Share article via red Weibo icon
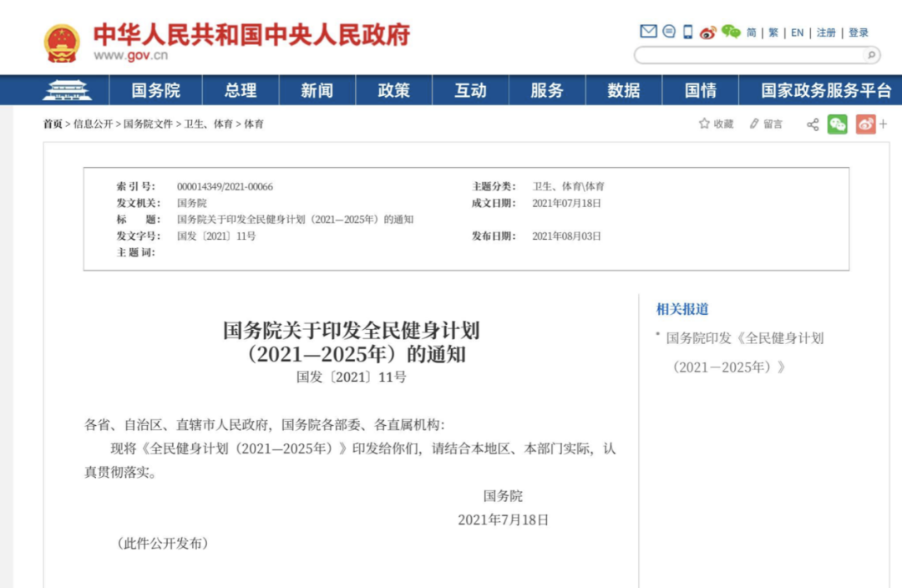This screenshot has width=902, height=588. (x=866, y=124)
